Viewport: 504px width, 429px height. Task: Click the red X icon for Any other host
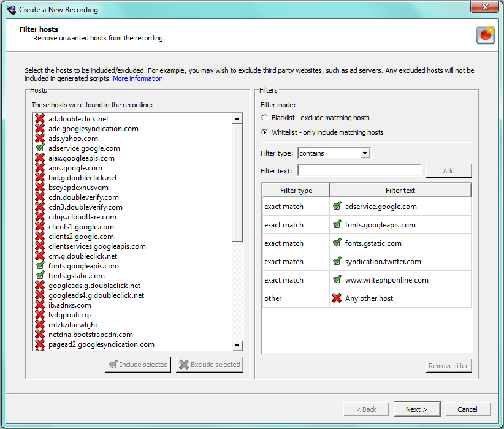pyautogui.click(x=336, y=298)
